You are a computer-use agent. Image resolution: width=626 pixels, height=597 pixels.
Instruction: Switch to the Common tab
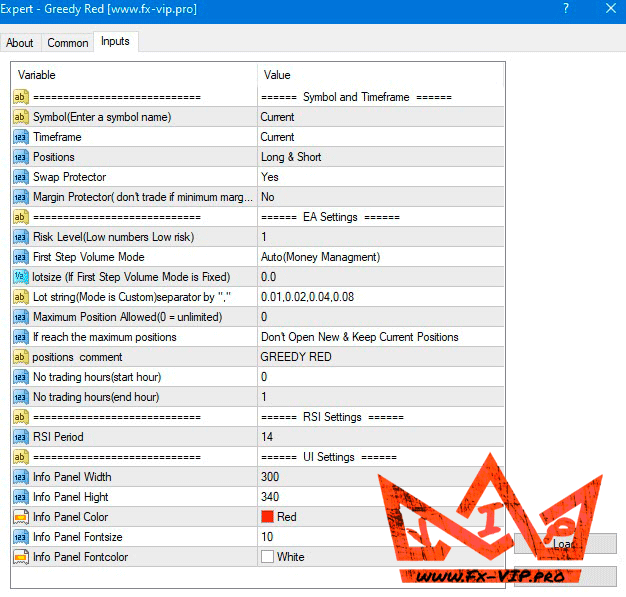[x=68, y=43]
